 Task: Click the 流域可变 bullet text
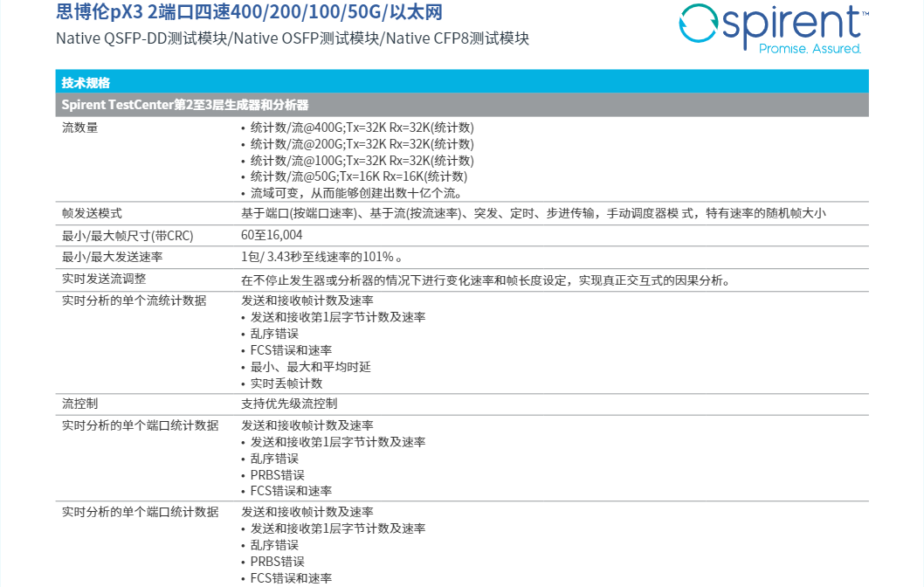point(356,193)
